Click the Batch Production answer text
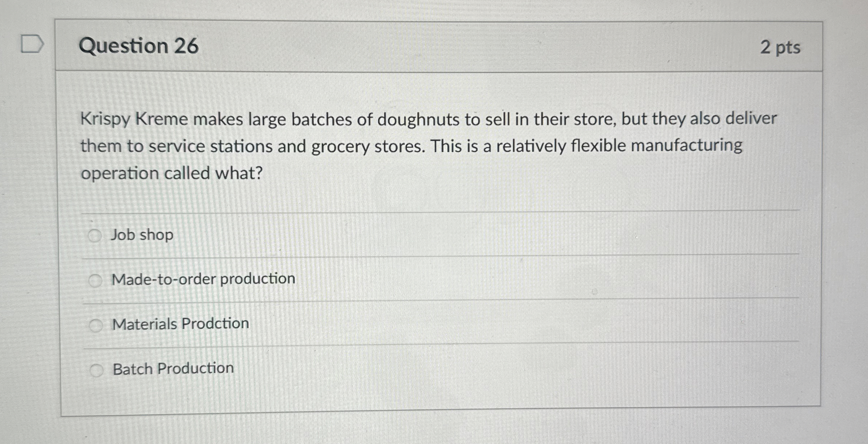This screenshot has height=444, width=868. coord(172,369)
